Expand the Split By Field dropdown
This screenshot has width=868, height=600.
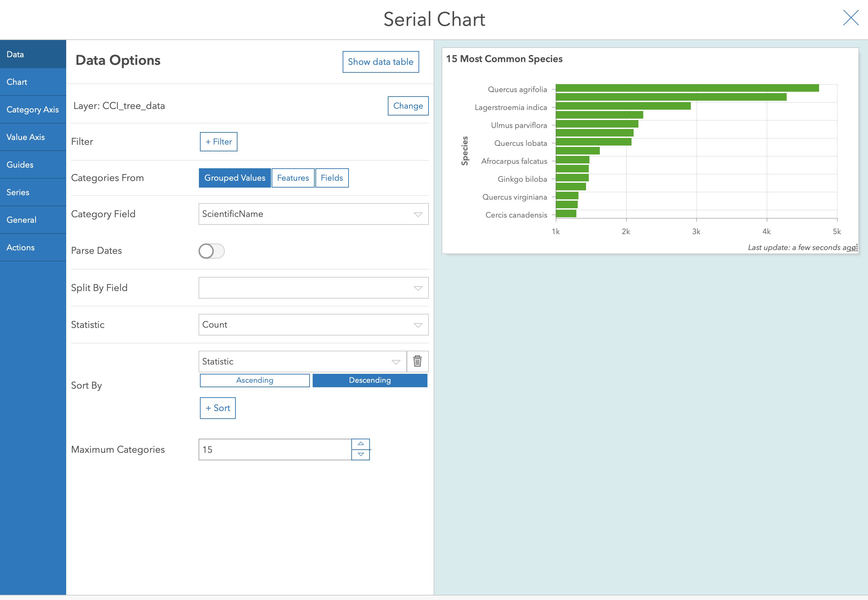pyautogui.click(x=313, y=288)
